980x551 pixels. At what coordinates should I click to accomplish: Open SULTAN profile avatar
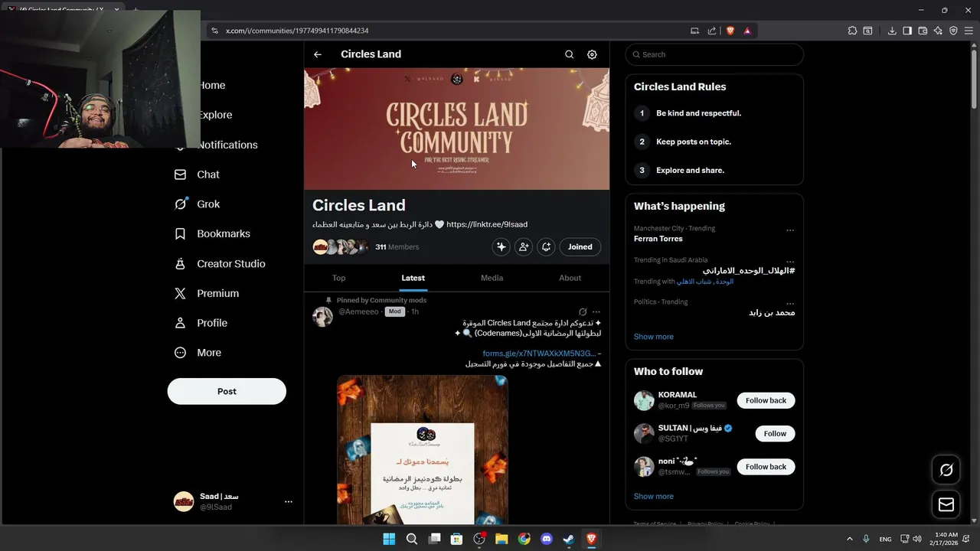[x=644, y=433]
